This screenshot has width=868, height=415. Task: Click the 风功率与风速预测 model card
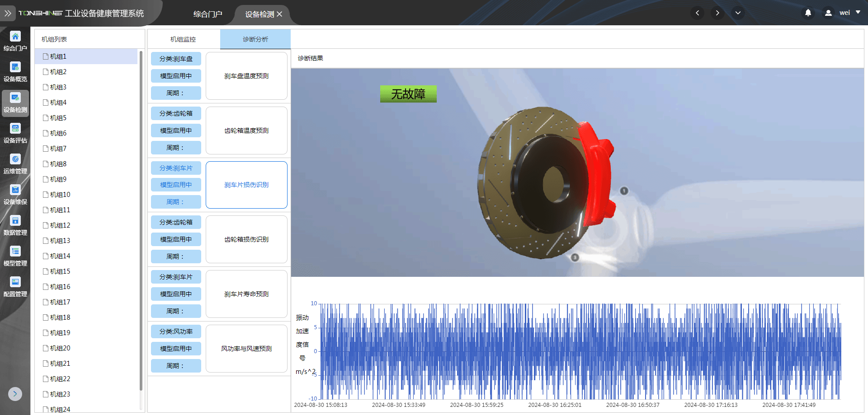pyautogui.click(x=246, y=349)
